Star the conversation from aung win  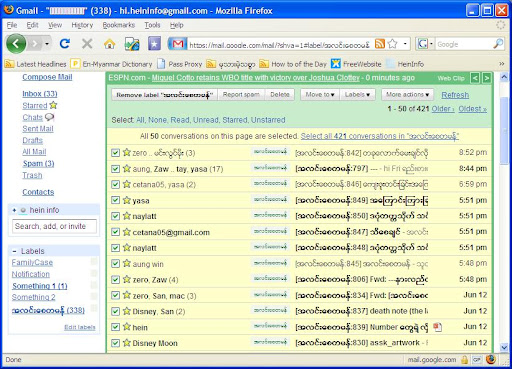click(x=127, y=263)
